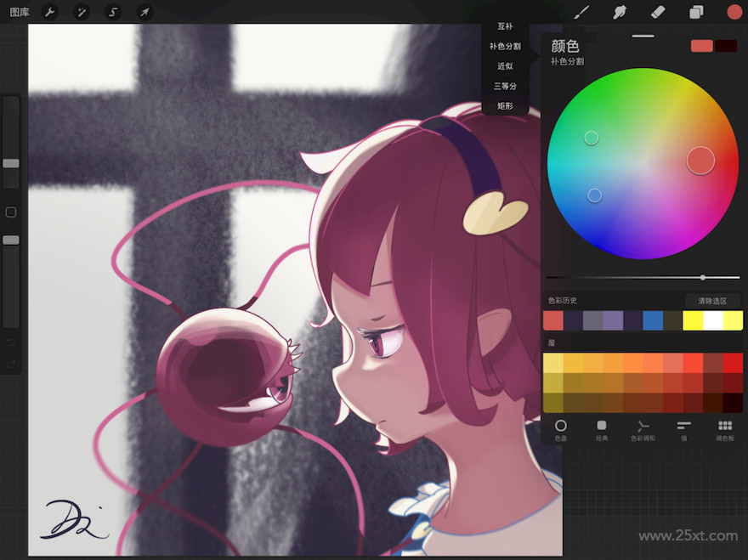This screenshot has width=748, height=560.
Task: Click the large red node on color wheel
Action: click(700, 161)
